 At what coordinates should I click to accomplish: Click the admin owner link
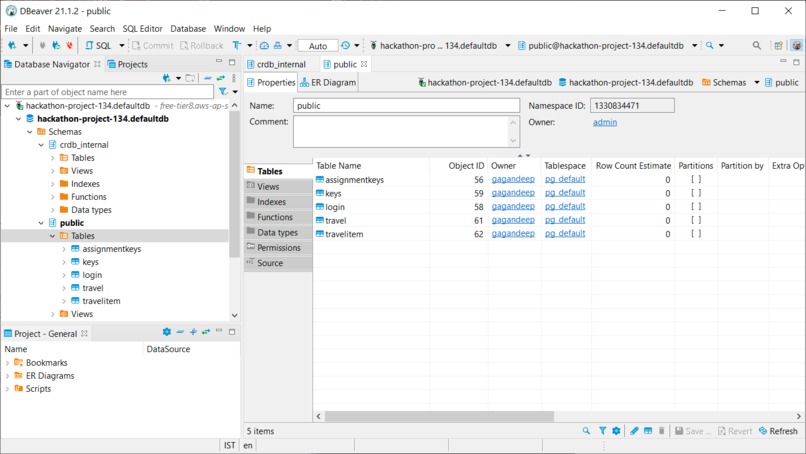click(604, 122)
